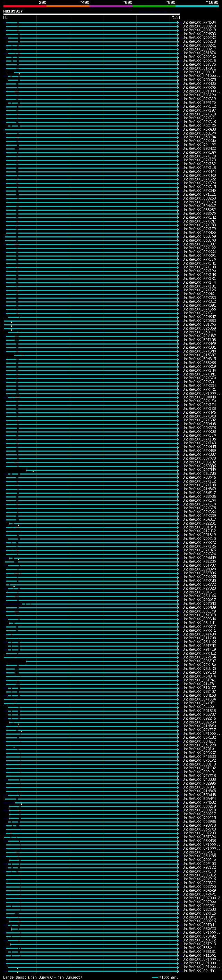Select the query name AU195917

[13, 11]
